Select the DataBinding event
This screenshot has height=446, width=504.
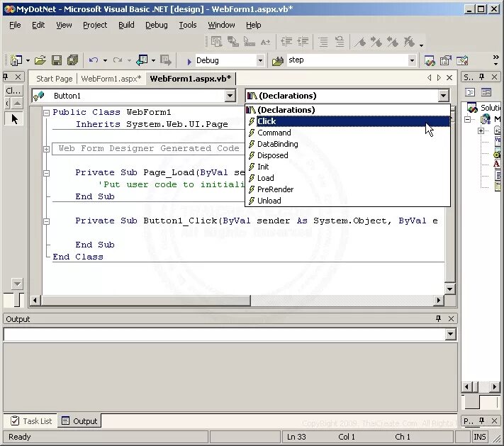coord(347,144)
